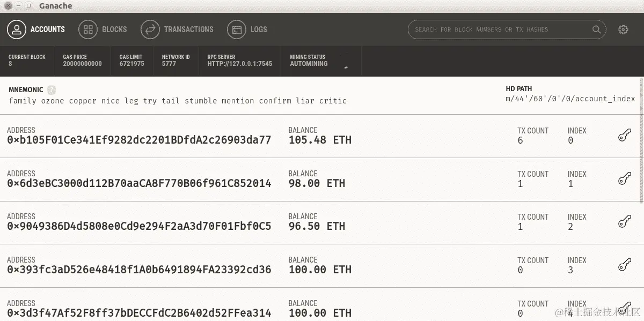This screenshot has width=644, height=321.
Task: Click the current block value 8
Action: 10,64
